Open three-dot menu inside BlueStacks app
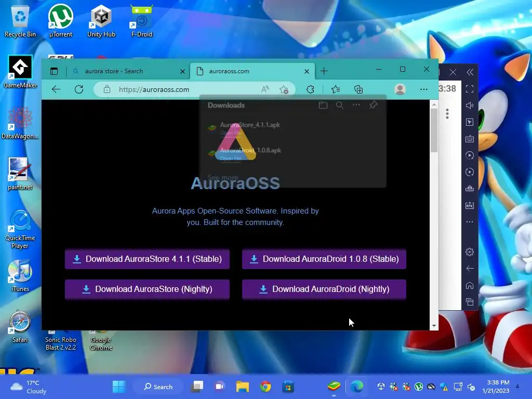 [x=447, y=114]
